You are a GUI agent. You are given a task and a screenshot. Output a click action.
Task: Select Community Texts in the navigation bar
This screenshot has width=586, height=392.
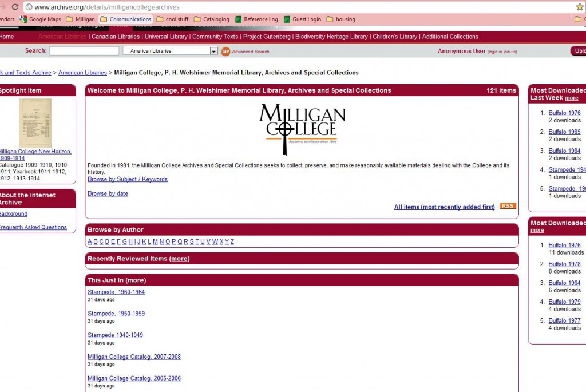[215, 37]
